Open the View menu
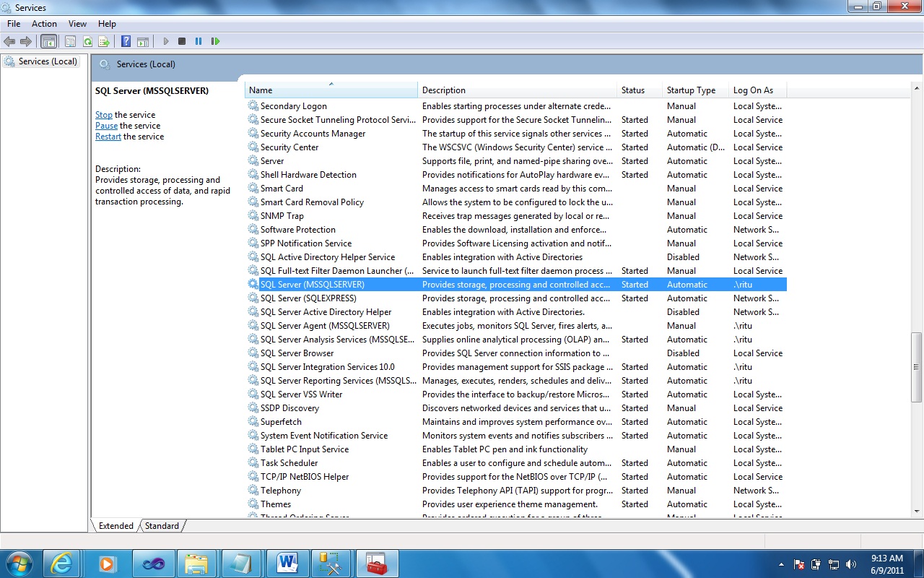This screenshot has height=578, width=924. click(x=77, y=24)
